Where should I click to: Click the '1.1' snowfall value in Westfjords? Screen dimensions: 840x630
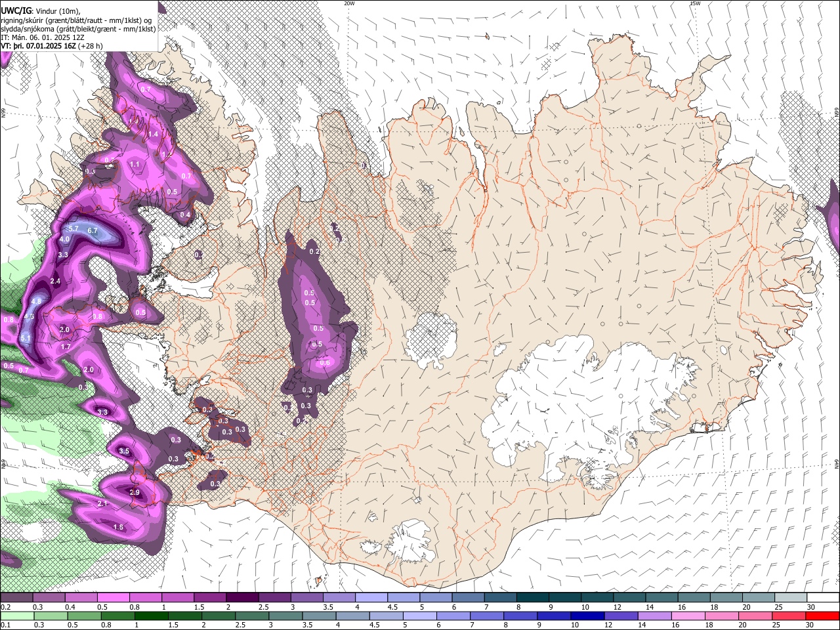[x=135, y=164]
